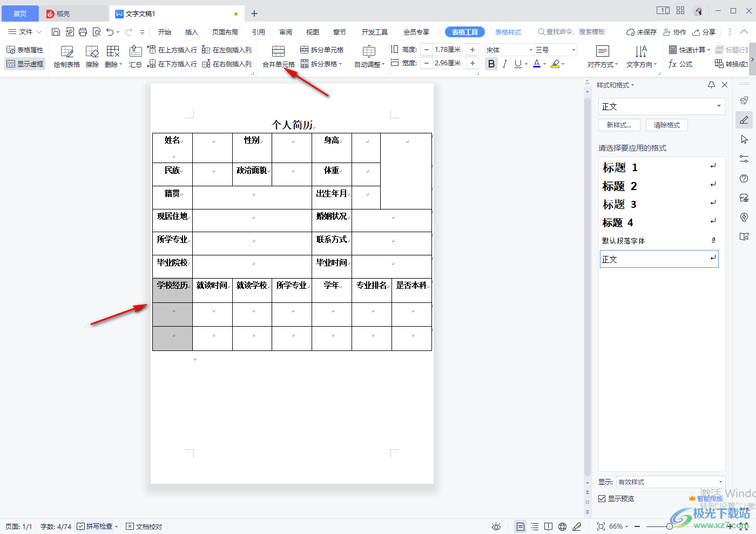756x534 pixels.
Task: Click the help question icon in right sidebar
Action: click(x=744, y=178)
